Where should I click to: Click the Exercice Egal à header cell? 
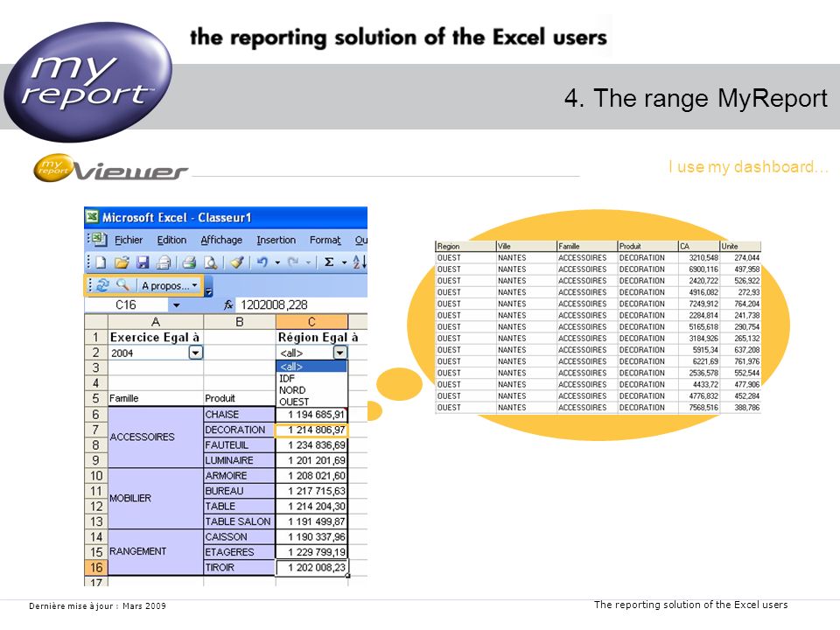click(x=156, y=337)
